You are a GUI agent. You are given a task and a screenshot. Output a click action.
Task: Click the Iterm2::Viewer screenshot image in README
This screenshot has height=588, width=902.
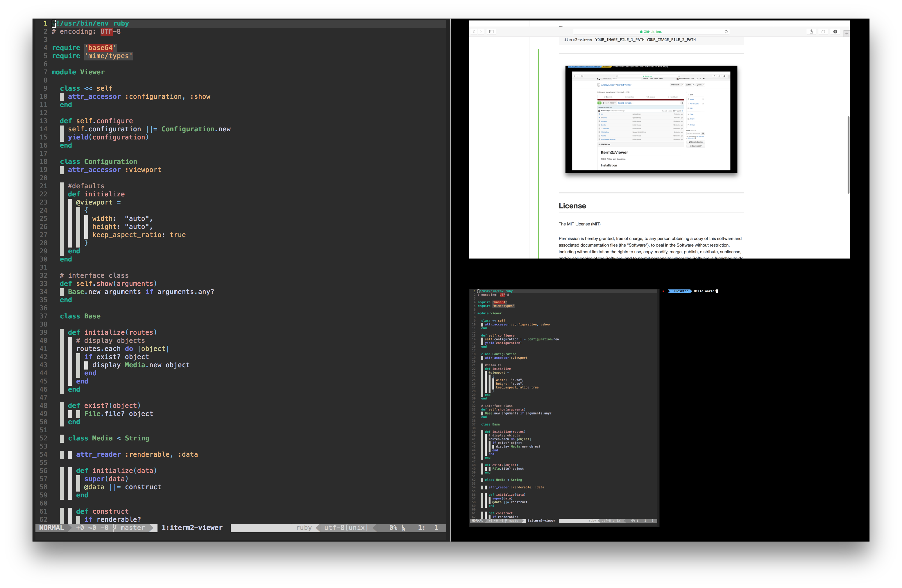click(x=651, y=119)
